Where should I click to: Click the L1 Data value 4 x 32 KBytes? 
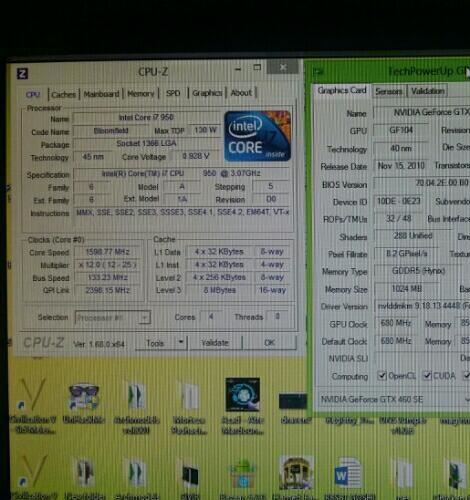(x=219, y=252)
